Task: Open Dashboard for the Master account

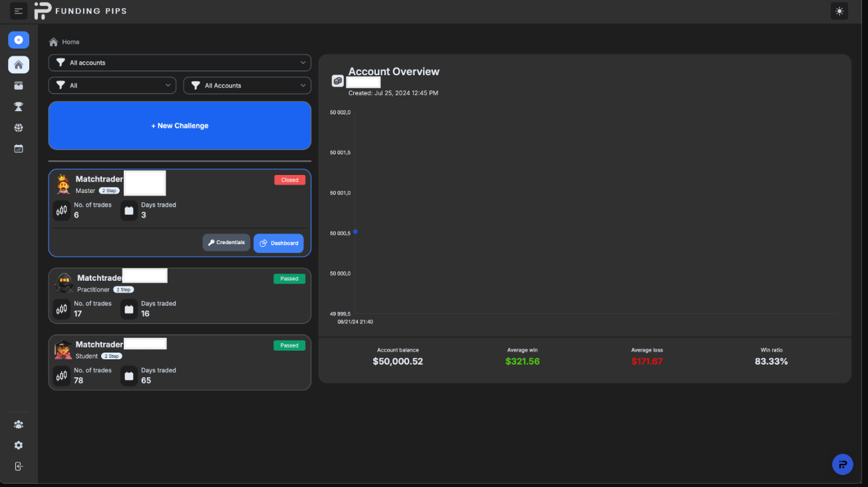Action: point(279,243)
